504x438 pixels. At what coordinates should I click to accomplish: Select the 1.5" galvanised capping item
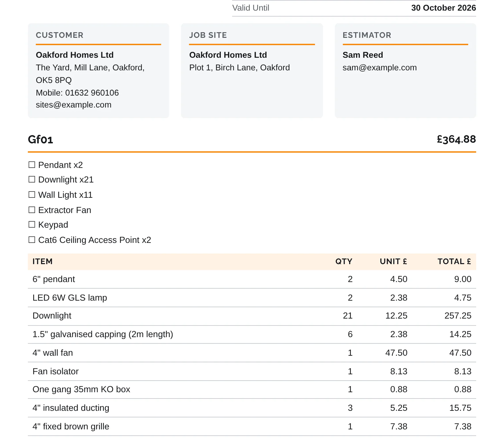[x=103, y=334]
